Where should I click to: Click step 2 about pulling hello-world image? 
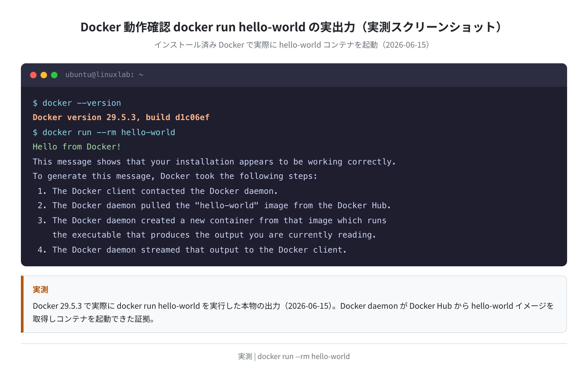214,206
